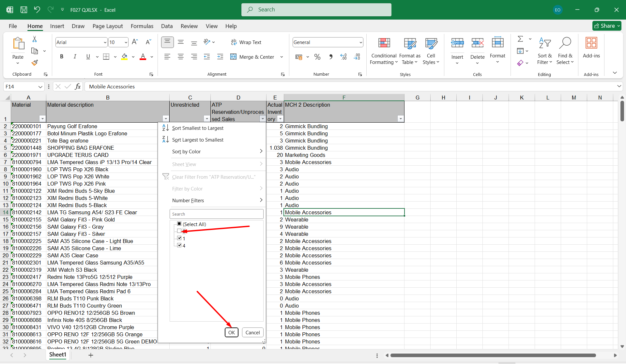
Task: Uncheck the value 4 checkbox
Action: (x=179, y=245)
